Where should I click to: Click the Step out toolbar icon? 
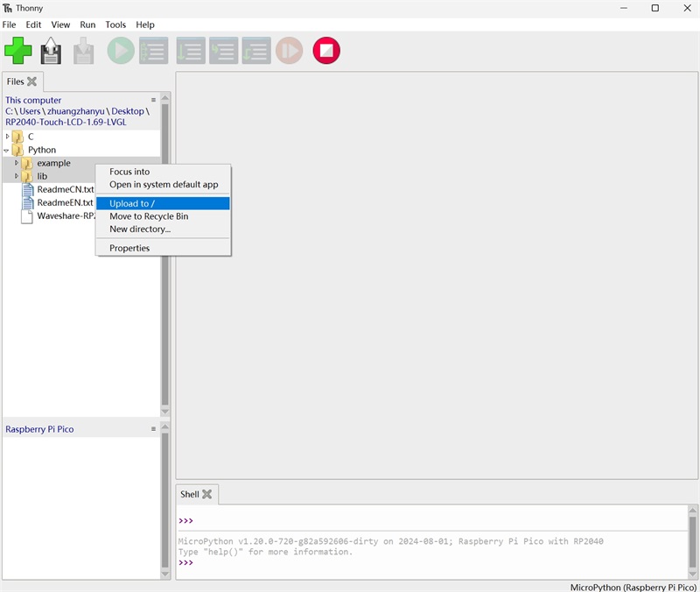[x=256, y=51]
